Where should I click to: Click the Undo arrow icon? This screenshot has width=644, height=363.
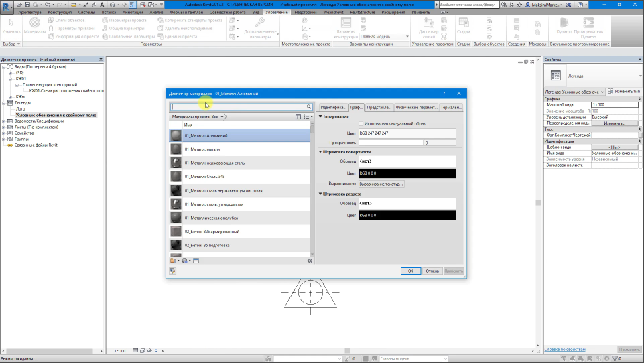pos(48,5)
